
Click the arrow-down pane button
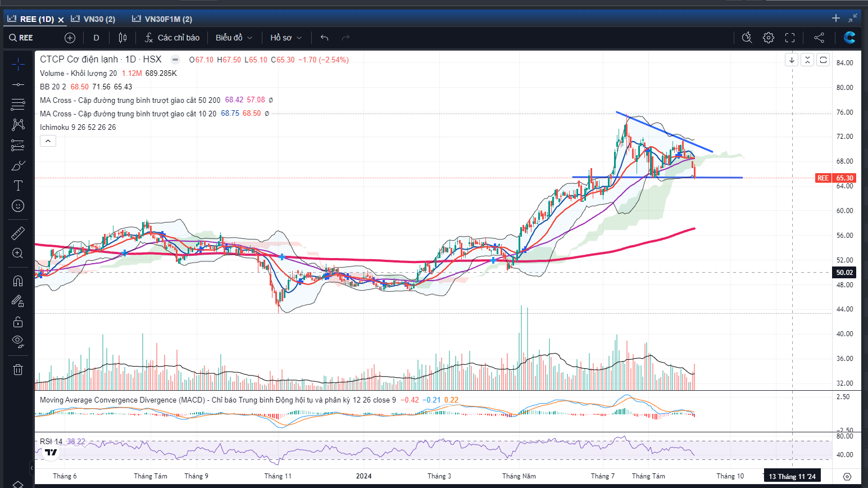click(792, 60)
